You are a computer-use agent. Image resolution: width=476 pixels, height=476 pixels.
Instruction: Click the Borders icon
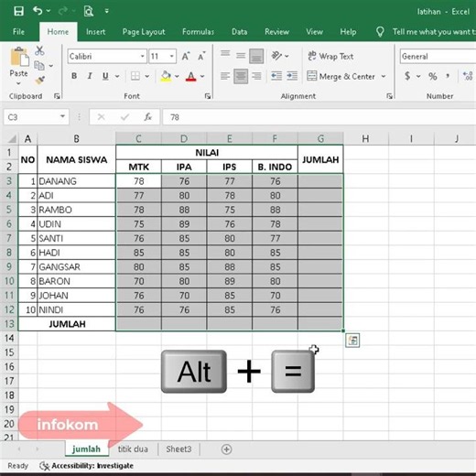(135, 76)
